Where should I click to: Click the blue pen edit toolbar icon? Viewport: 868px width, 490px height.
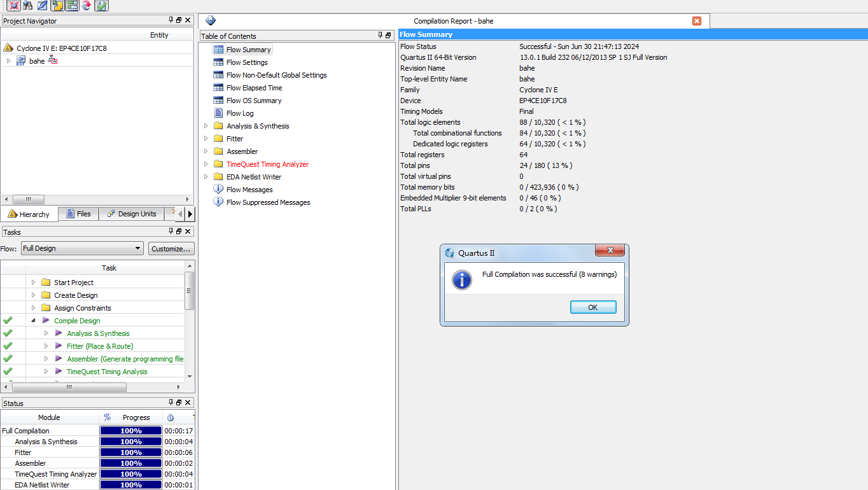tap(43, 6)
